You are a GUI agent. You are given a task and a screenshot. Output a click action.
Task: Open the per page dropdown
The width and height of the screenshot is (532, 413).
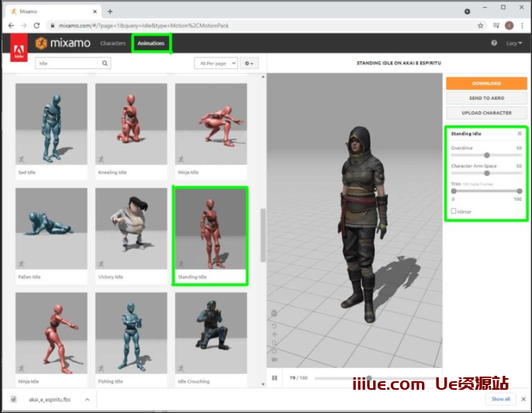(216, 64)
